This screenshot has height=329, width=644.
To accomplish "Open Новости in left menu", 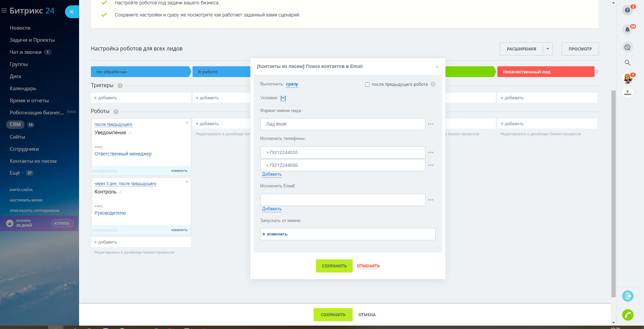I will point(20,28).
